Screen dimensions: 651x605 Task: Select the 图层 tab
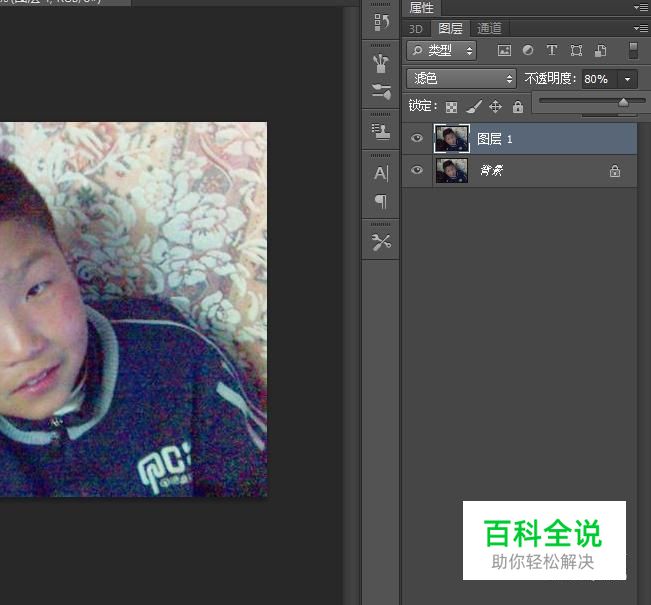450,28
